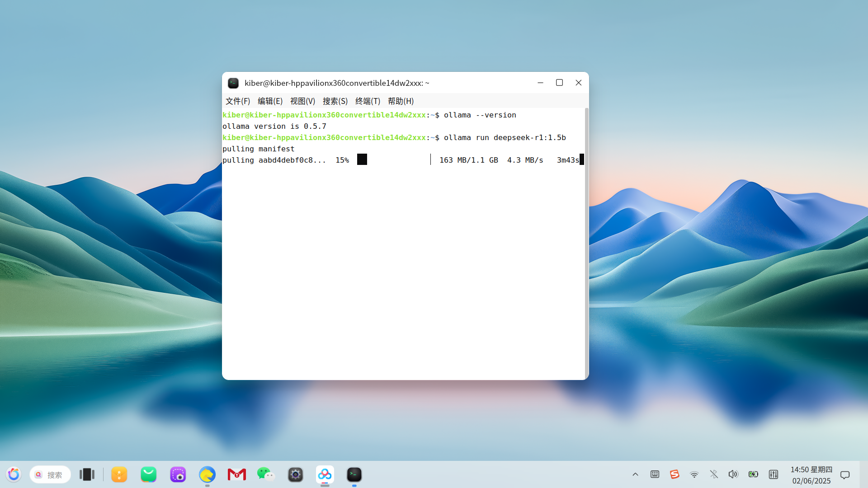This screenshot has width=868, height=488.
Task: Open the multitasking view icon
Action: point(87,474)
